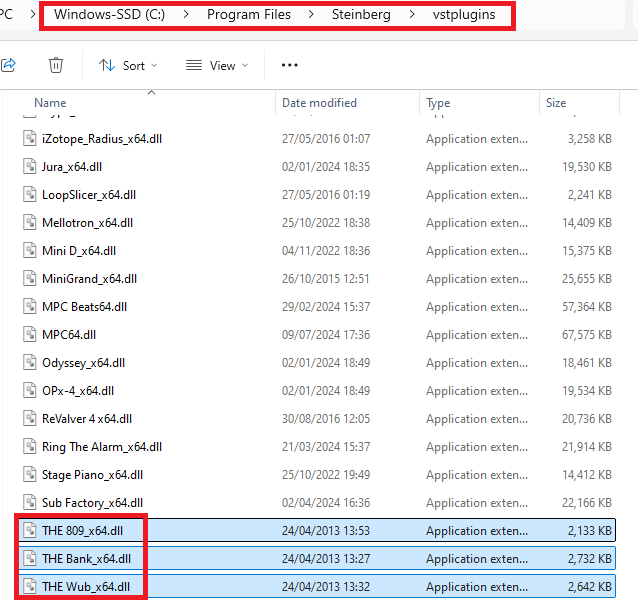Screen dimensions: 638x601
Task: Click the THE 809_x64.dll file name
Action: pyautogui.click(x=83, y=531)
